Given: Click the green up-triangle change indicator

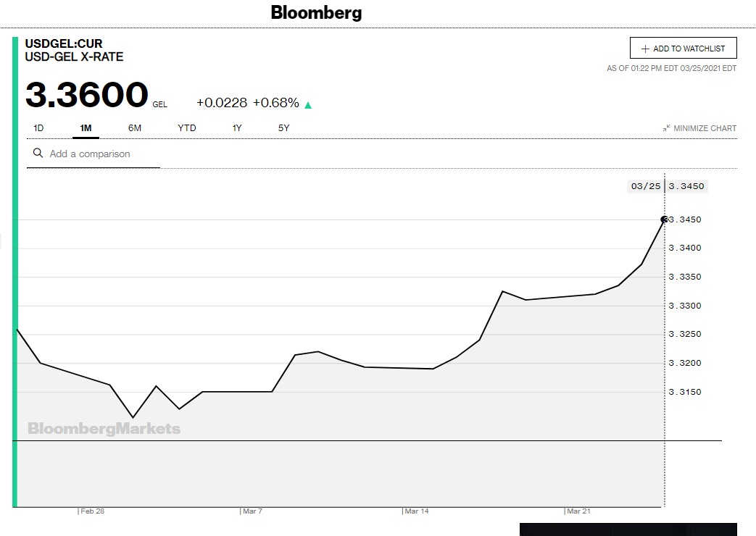Looking at the screenshot, I should (x=308, y=104).
